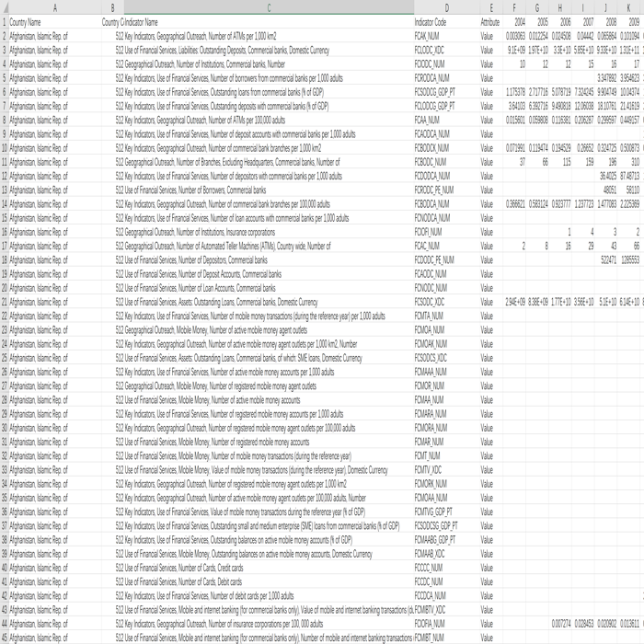
Task: Click 'Value' attribute cell in row 25
Action: (x=490, y=358)
